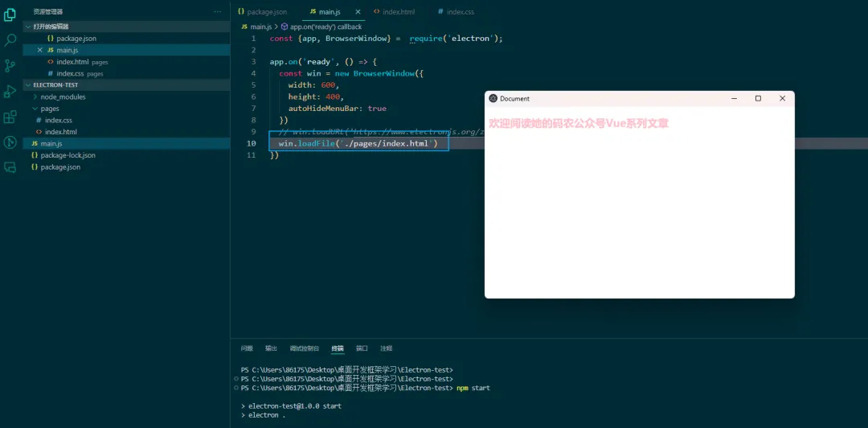Minimize the Document window
868x428 pixels.
click(x=734, y=98)
